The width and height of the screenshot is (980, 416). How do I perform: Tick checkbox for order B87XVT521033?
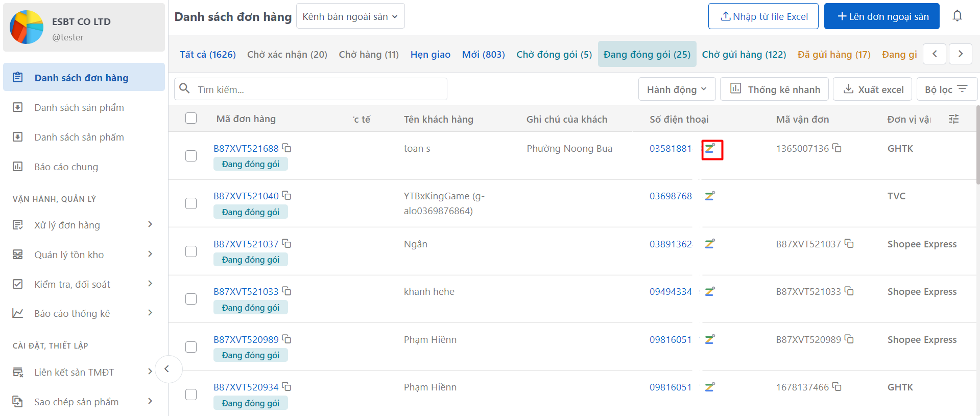pos(191,299)
